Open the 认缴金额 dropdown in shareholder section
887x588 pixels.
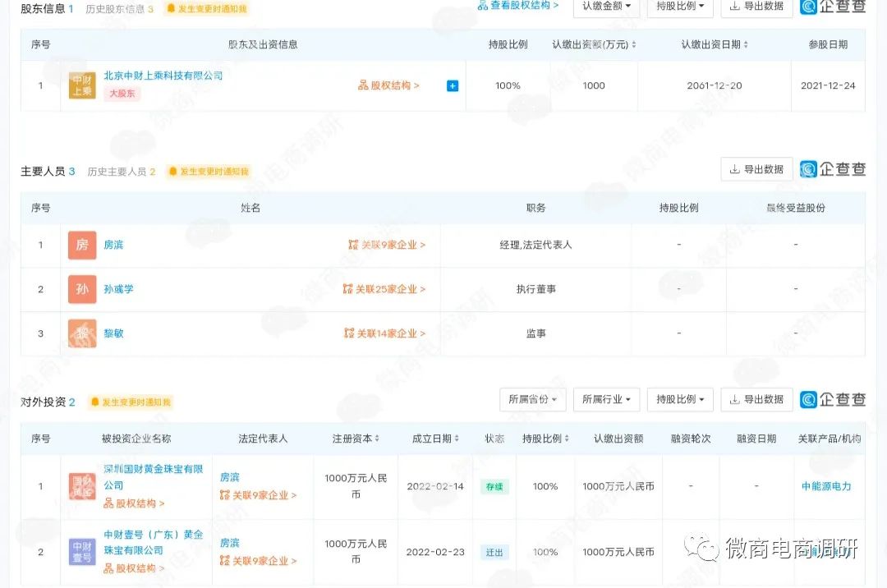606,7
